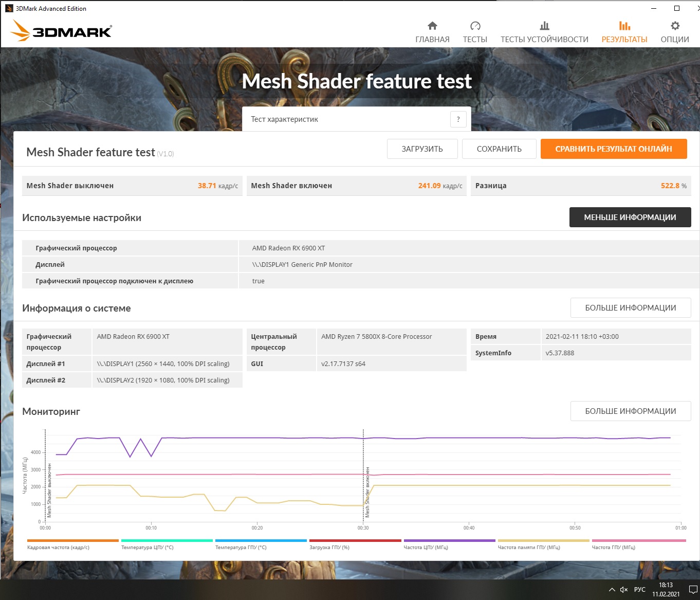700x600 pixels.
Task: Click the Тест характеристик field
Action: pos(357,119)
